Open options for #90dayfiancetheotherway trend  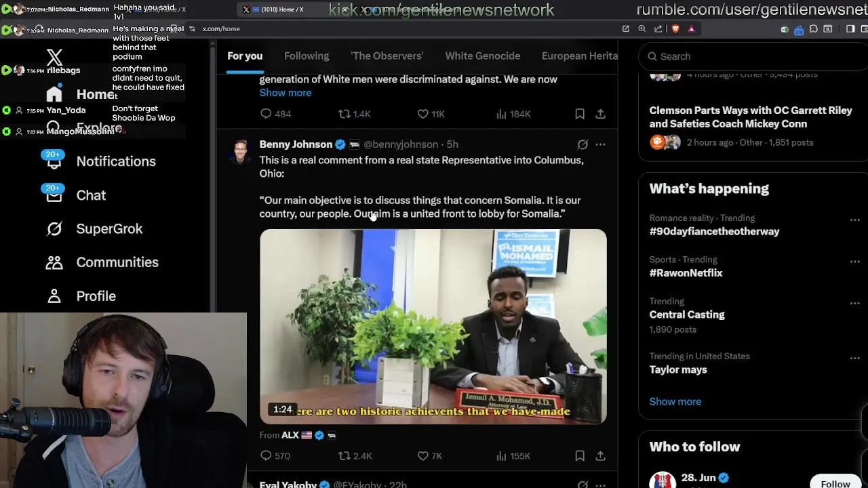point(854,220)
